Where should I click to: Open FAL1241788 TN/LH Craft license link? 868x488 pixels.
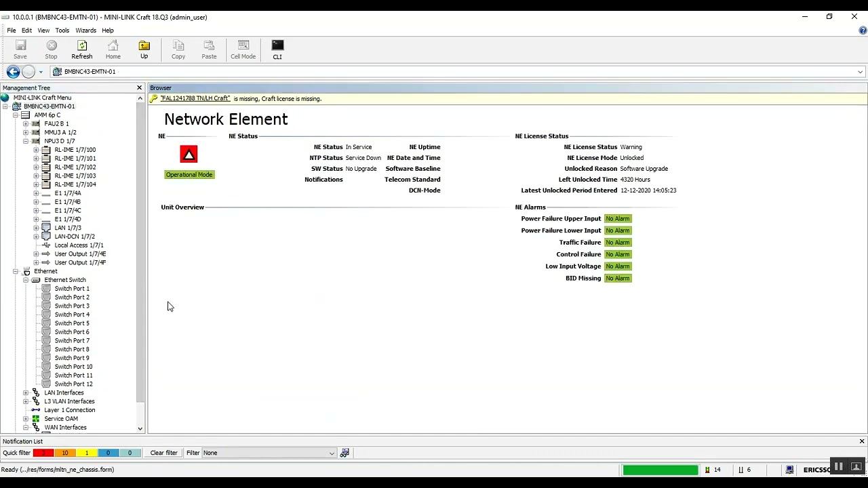(195, 99)
